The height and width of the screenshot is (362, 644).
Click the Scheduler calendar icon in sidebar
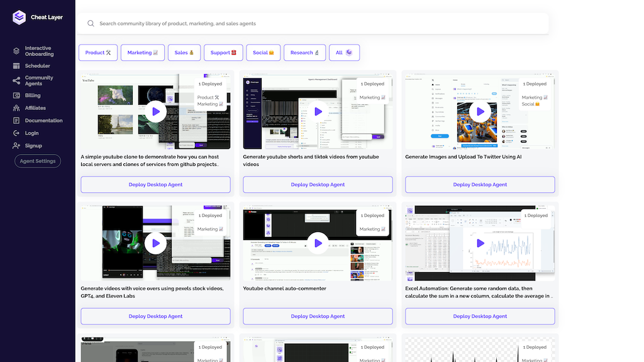click(17, 66)
